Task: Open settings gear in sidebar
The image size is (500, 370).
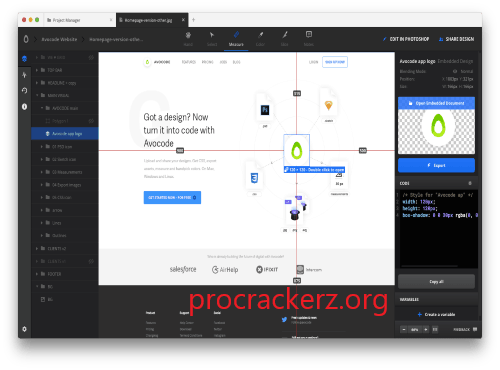Action: pyautogui.click(x=24, y=329)
